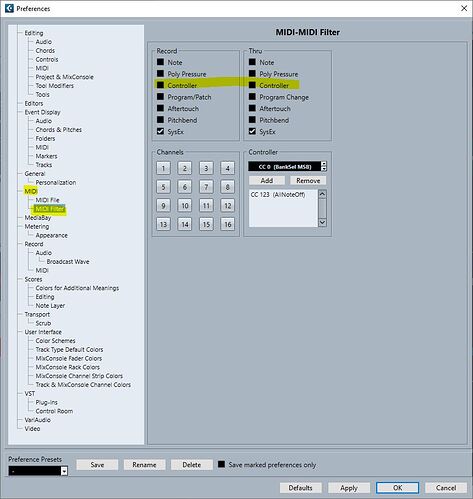This screenshot has height=499, width=473.
Task: Toggle Record Poly Pressure checkbox
Action: [x=161, y=74]
